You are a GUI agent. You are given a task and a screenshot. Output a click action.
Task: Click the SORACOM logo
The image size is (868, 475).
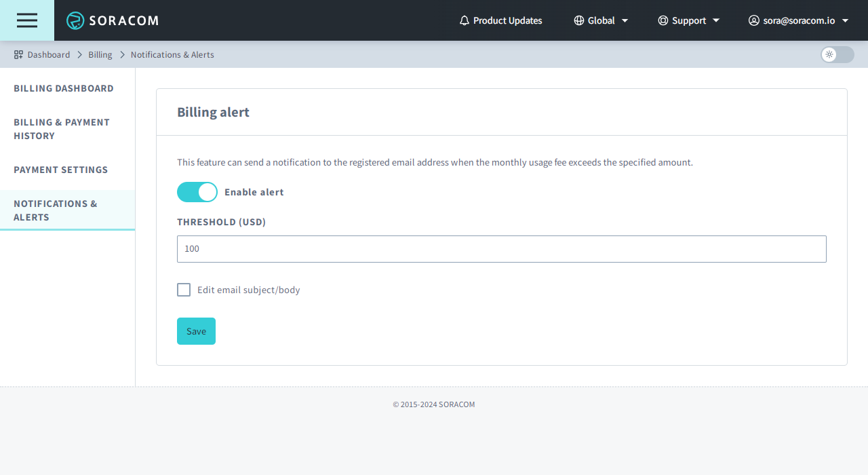pyautogui.click(x=113, y=20)
